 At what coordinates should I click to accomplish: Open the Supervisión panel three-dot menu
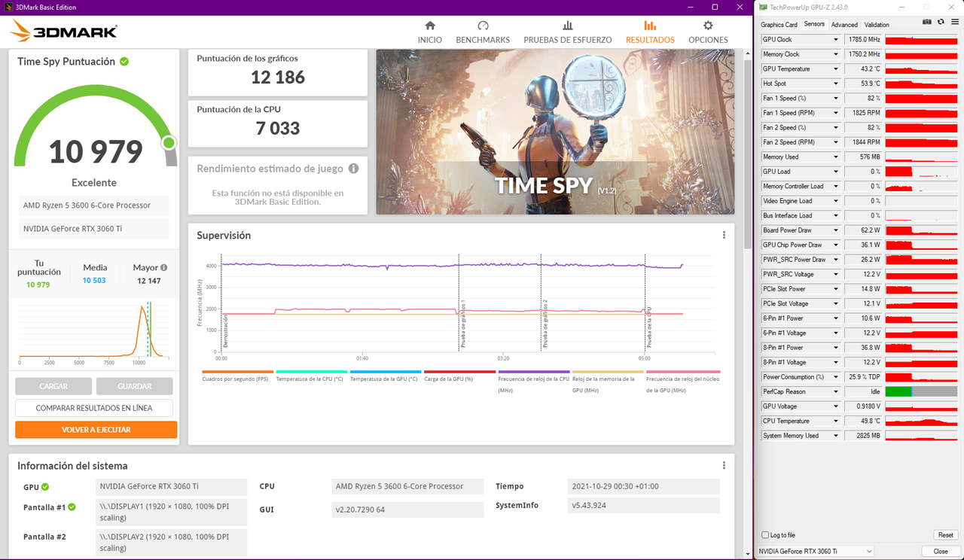[724, 235]
